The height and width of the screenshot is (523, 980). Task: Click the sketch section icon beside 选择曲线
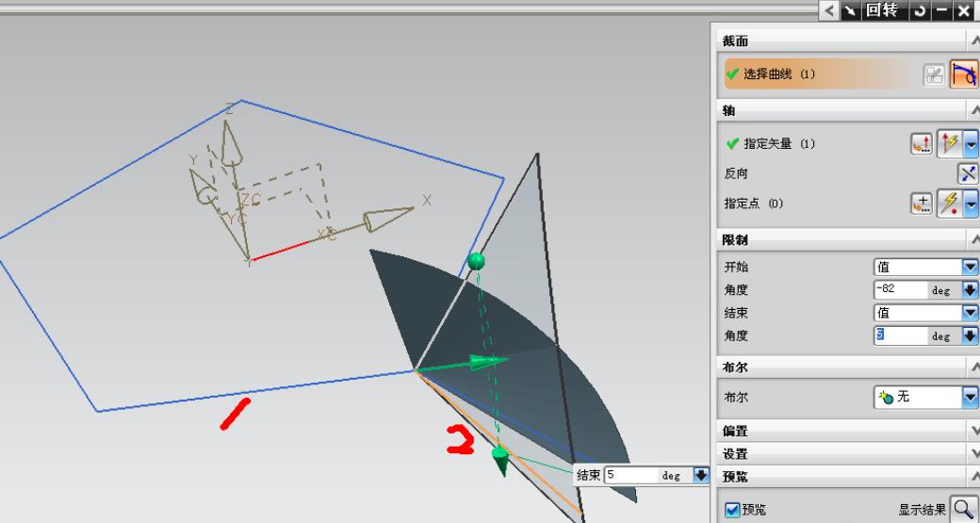(934, 75)
